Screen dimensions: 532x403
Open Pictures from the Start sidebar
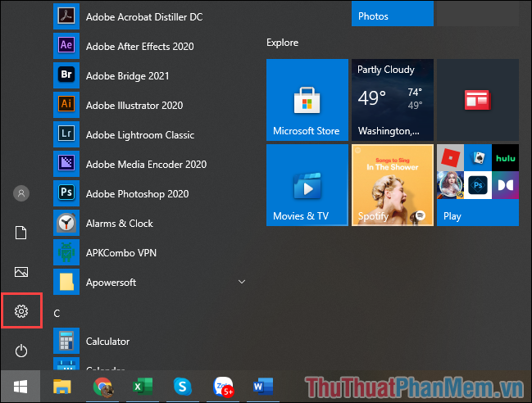click(21, 272)
